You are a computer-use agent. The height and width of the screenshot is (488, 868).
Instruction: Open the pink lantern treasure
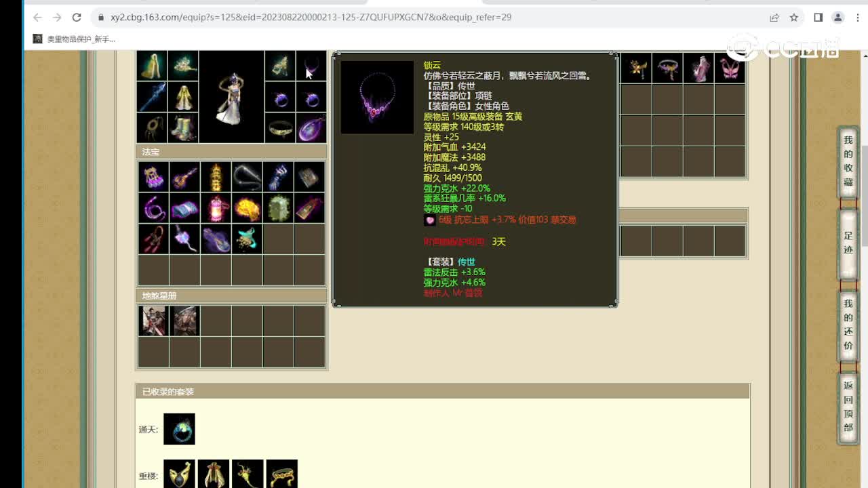coord(216,208)
